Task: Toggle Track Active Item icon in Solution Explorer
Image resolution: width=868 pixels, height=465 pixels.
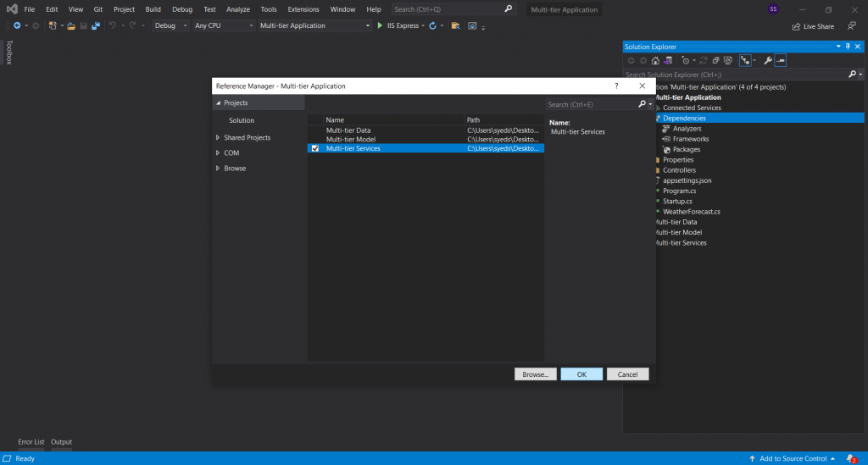Action: (745, 60)
